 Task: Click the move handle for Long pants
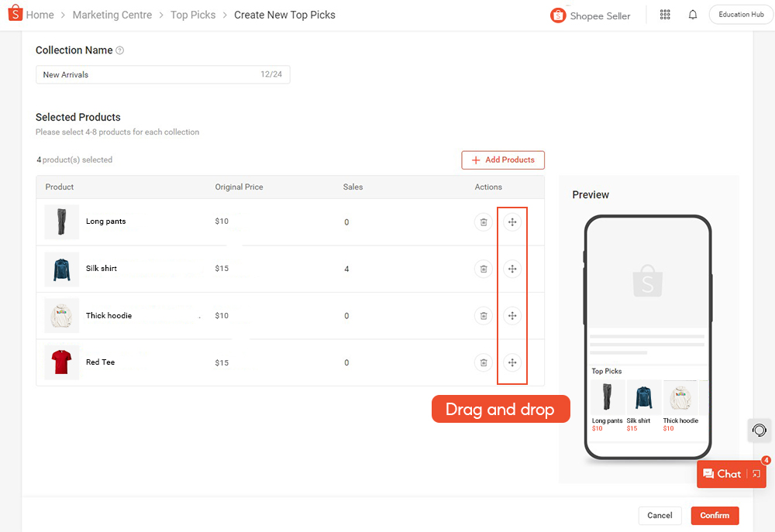coord(512,222)
